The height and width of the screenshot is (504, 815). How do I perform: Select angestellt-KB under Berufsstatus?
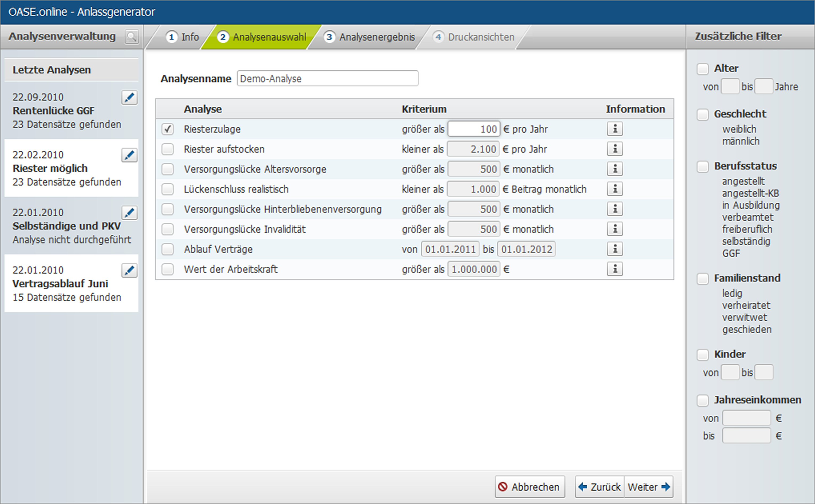[x=751, y=193]
